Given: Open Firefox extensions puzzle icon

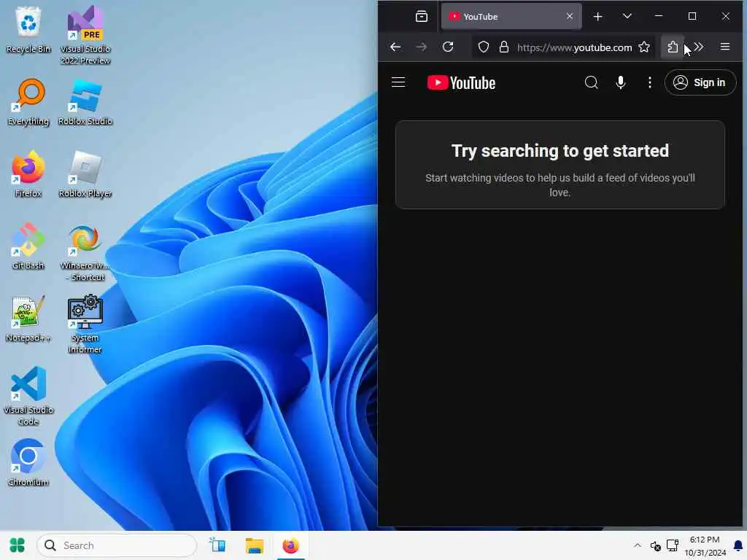Looking at the screenshot, I should [x=672, y=47].
